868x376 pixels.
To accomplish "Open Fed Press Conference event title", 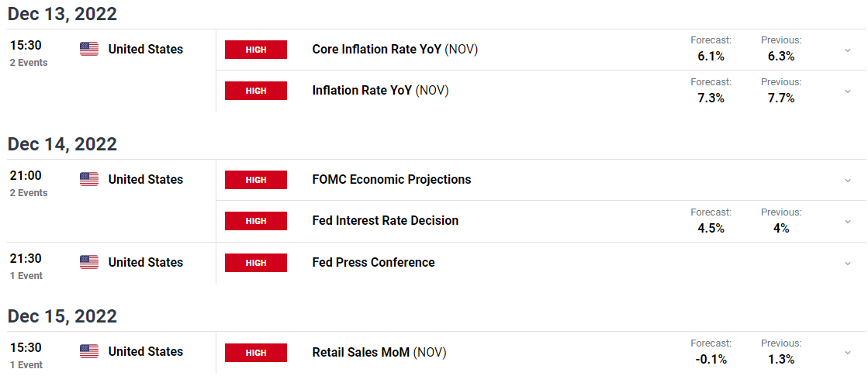I will click(x=374, y=262).
